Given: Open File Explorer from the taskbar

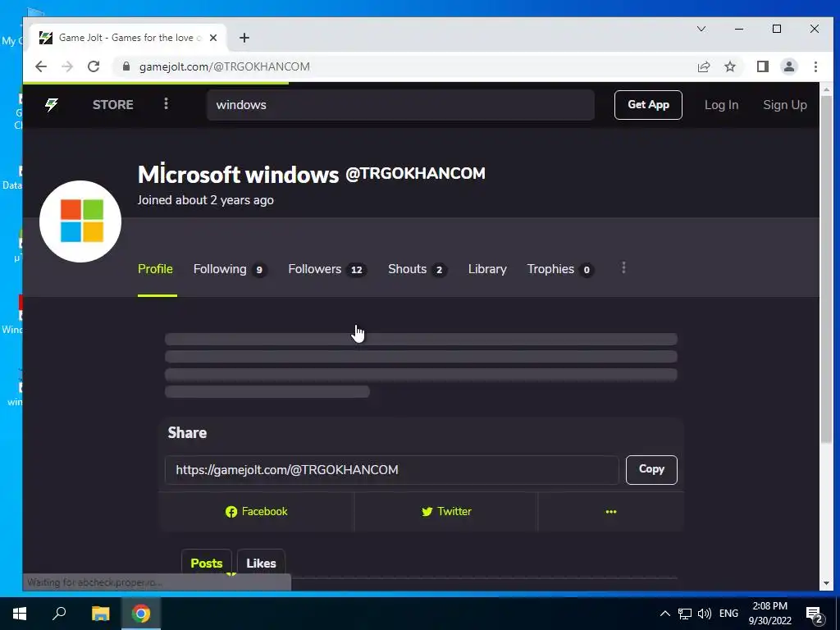Looking at the screenshot, I should tap(100, 614).
